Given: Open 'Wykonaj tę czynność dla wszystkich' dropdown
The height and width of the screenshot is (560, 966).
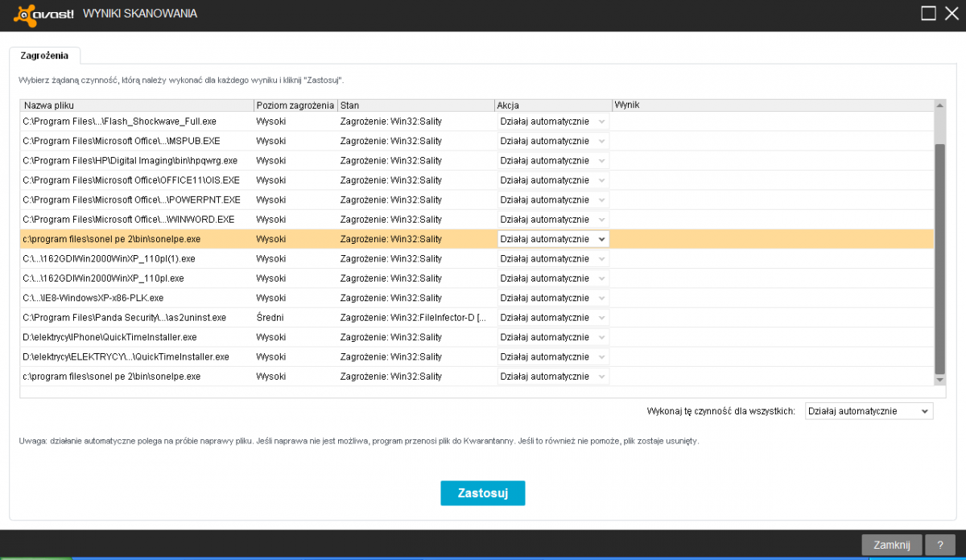Looking at the screenshot, I should click(x=869, y=411).
